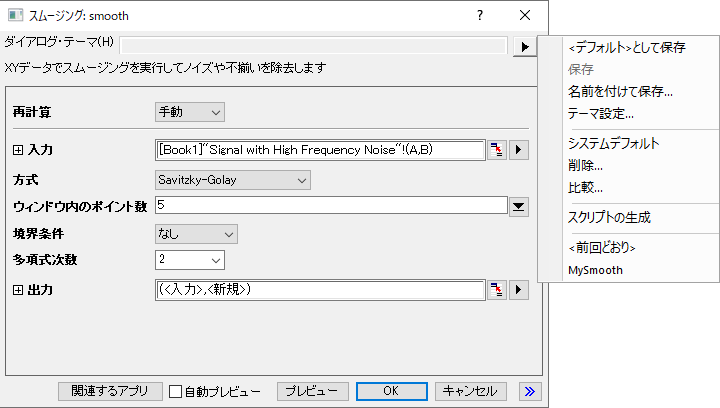720x408 pixels.
Task: Open the ウィンドウ内のポイント数 dropdown arrow
Action: 518,207
